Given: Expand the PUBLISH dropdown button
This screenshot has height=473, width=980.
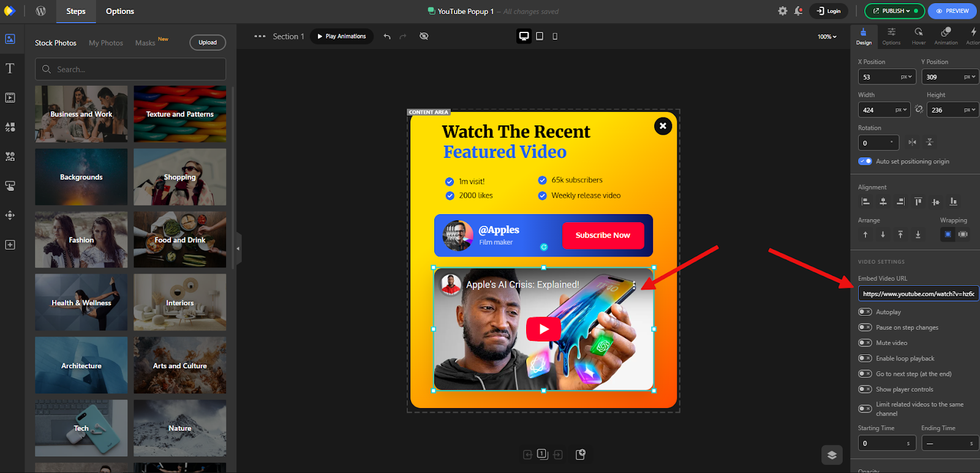Looking at the screenshot, I should click(894, 11).
